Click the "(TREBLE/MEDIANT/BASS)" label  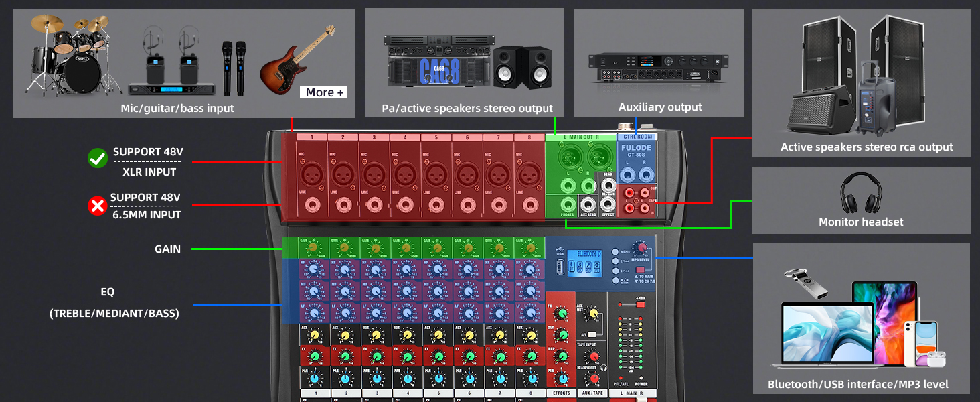coord(114,312)
